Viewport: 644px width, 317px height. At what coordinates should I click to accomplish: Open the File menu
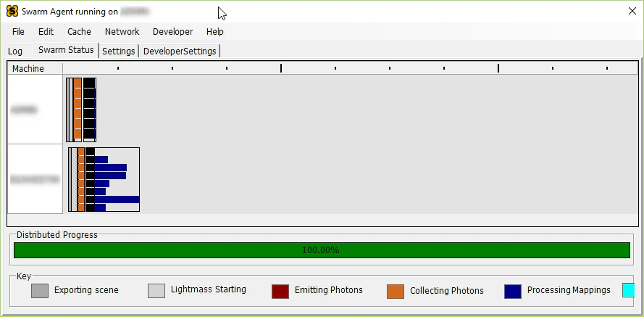click(18, 32)
